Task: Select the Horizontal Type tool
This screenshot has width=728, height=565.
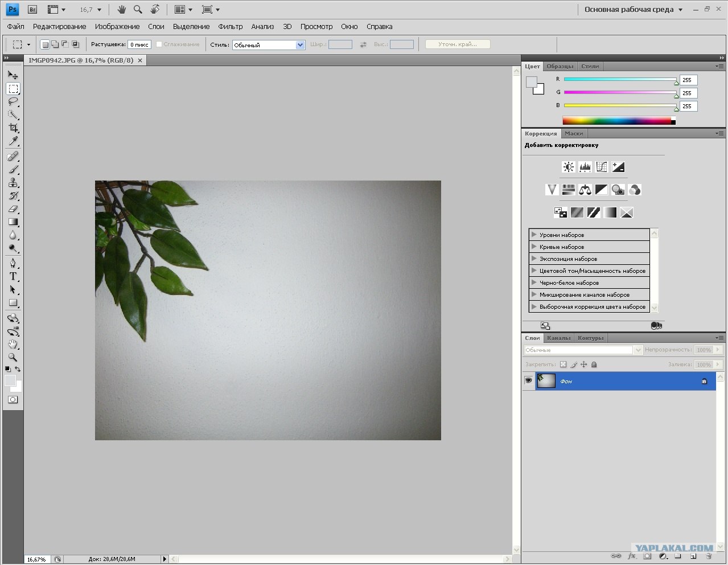Action: pyautogui.click(x=13, y=276)
